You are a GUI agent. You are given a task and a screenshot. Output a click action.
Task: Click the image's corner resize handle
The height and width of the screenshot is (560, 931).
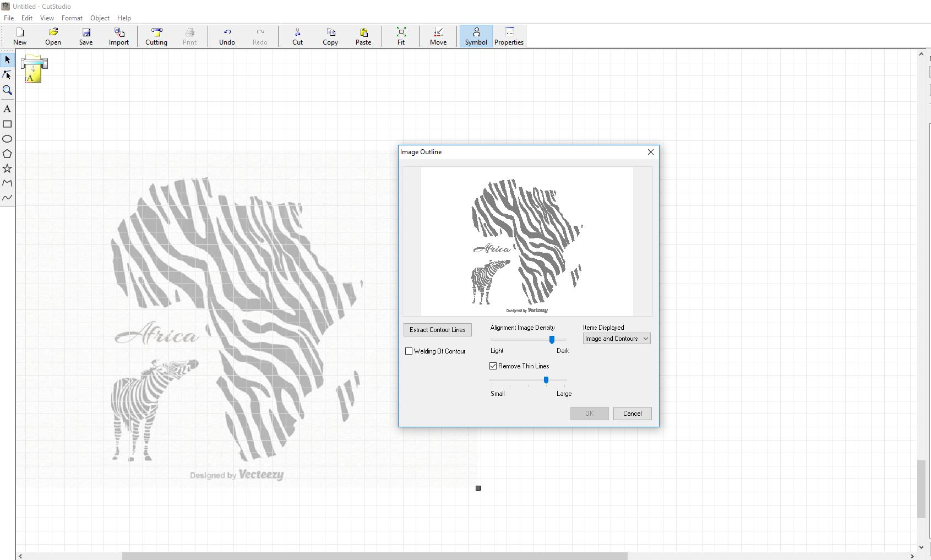point(478,488)
